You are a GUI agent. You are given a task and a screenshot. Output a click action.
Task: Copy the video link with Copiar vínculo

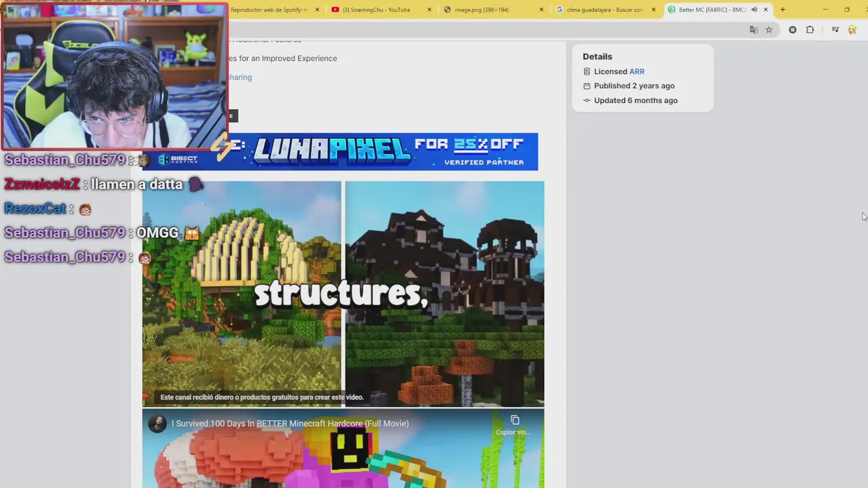tap(514, 425)
